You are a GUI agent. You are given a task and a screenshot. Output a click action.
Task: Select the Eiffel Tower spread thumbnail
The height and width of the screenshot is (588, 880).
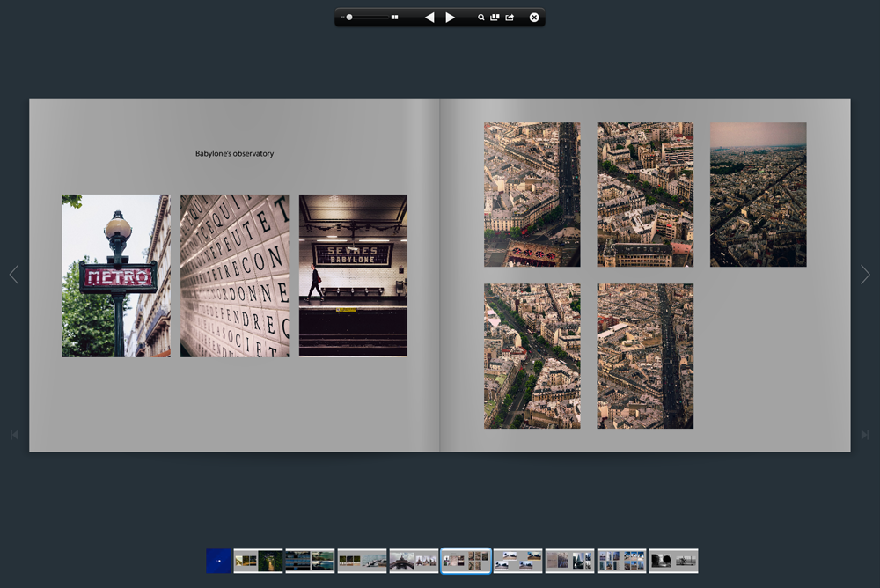tap(414, 561)
